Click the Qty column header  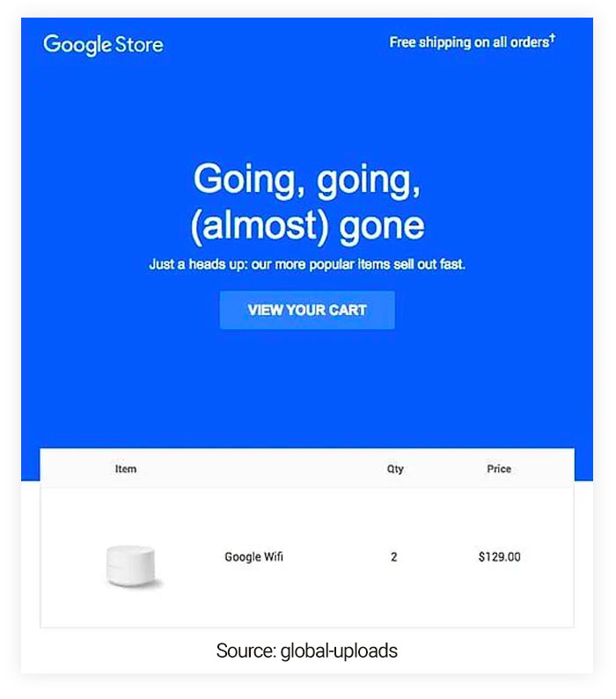click(395, 469)
